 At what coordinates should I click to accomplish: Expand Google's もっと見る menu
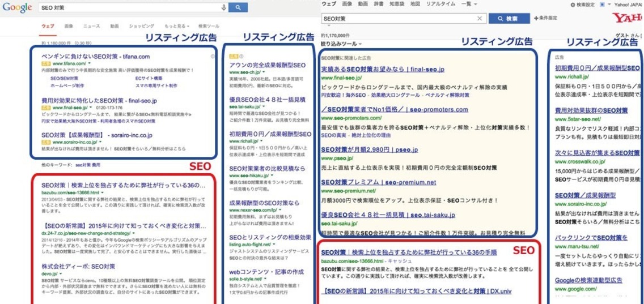[176, 26]
